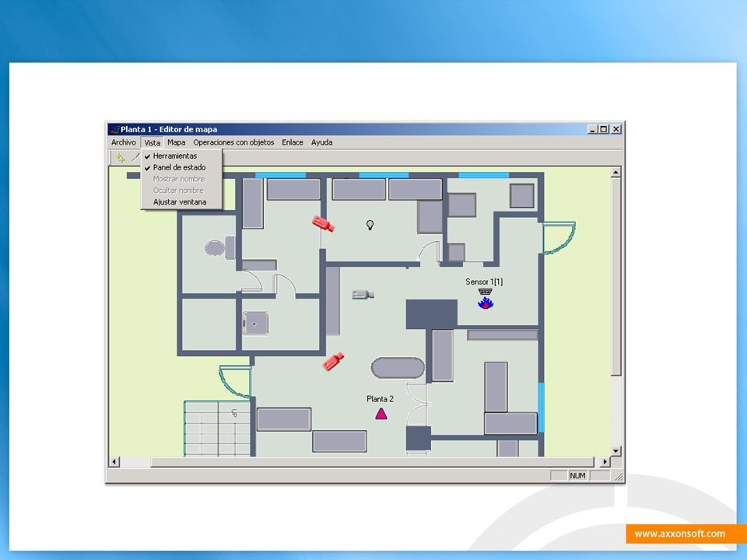
Task: Toggle Herramientas checked menu item
Action: pos(181,156)
